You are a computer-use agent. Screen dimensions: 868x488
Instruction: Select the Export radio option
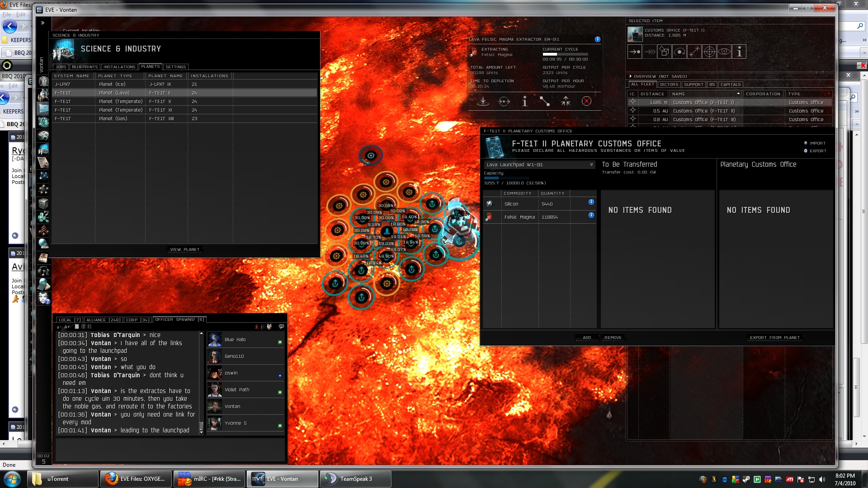click(806, 151)
